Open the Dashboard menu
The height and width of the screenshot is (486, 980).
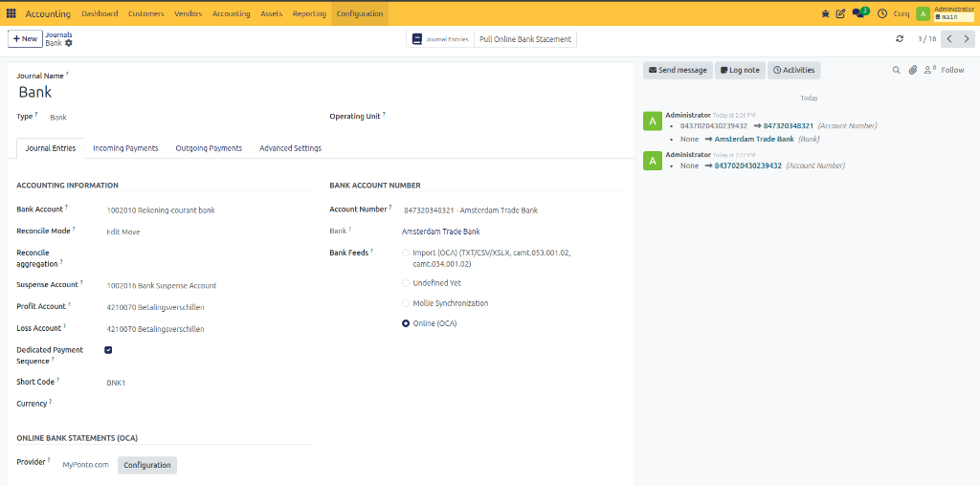pos(100,13)
